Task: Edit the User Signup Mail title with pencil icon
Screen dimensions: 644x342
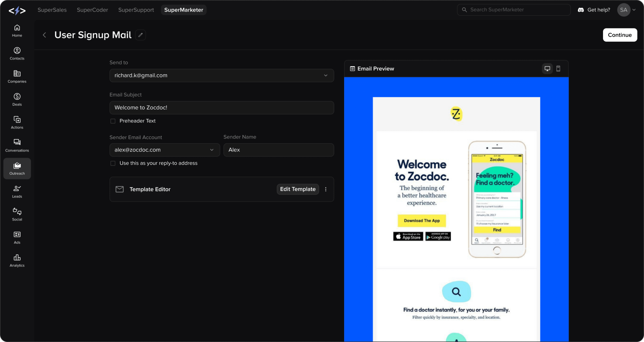Action: pos(140,35)
